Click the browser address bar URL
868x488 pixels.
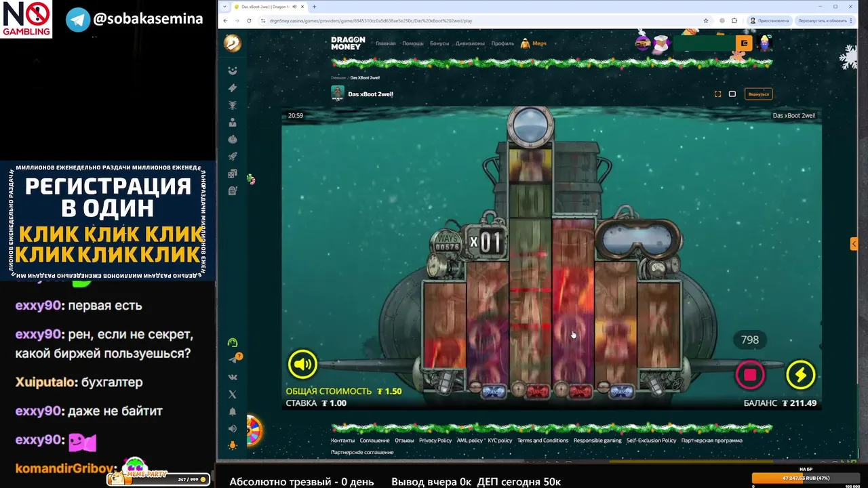click(371, 21)
